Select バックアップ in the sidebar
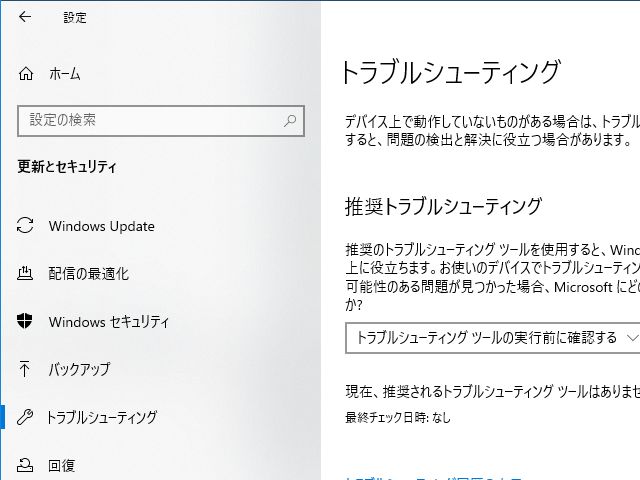The image size is (640, 480). pos(79,369)
